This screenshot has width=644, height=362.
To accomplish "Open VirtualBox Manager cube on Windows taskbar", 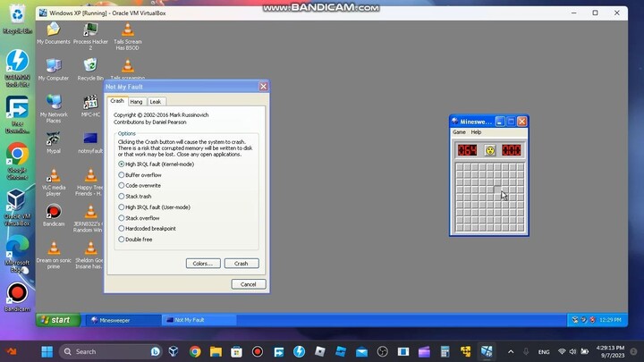I will click(174, 352).
